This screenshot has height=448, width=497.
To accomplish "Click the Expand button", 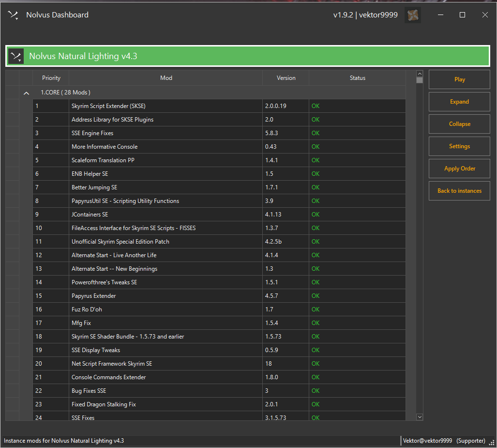I will click(x=459, y=102).
